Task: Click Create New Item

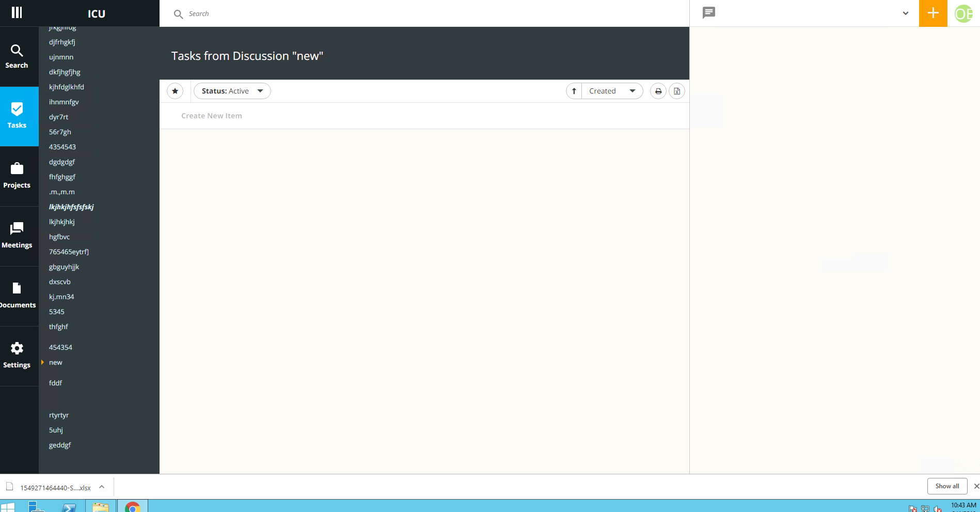Action: pos(211,115)
